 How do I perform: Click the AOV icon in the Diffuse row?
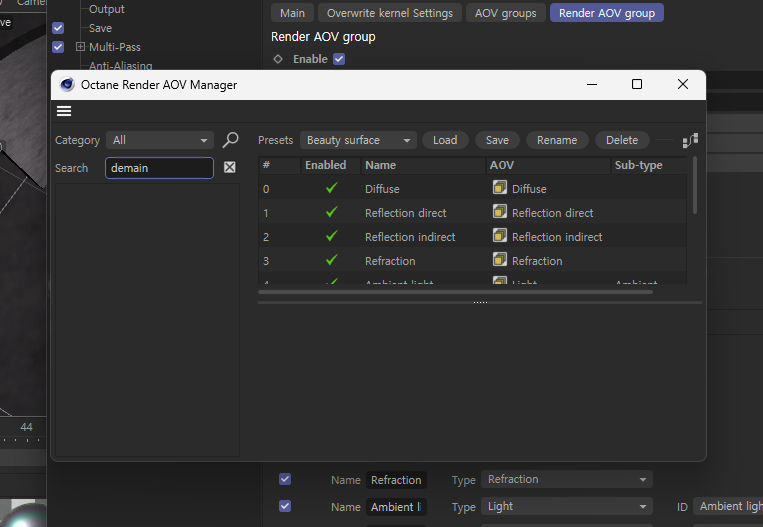click(500, 187)
